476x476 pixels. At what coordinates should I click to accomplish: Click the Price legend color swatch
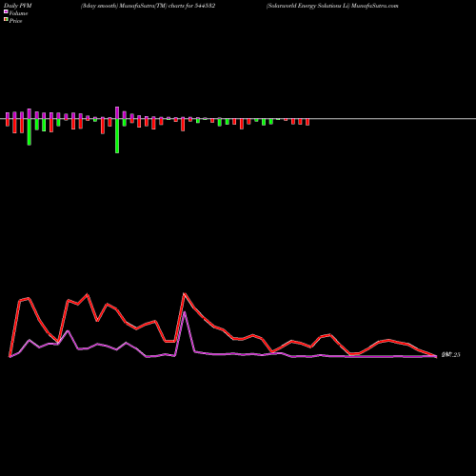(6, 19)
